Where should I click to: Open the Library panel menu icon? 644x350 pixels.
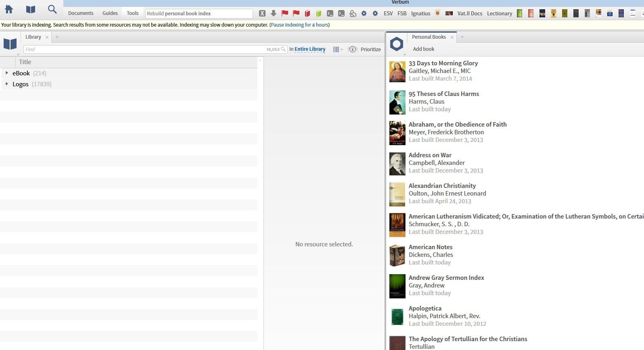(x=10, y=44)
